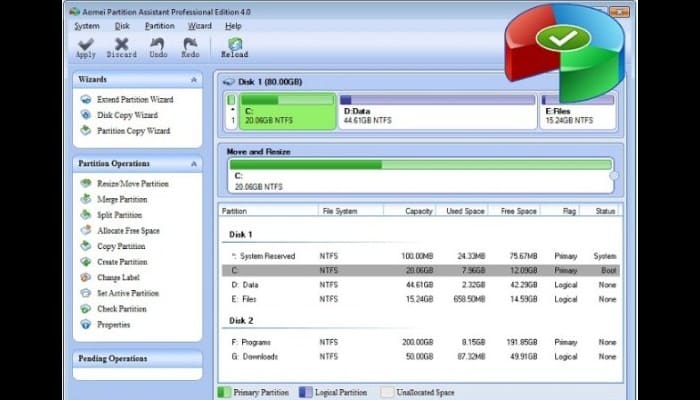Click the Partition Copy Wizard icon
700x400 pixels.
86,131
